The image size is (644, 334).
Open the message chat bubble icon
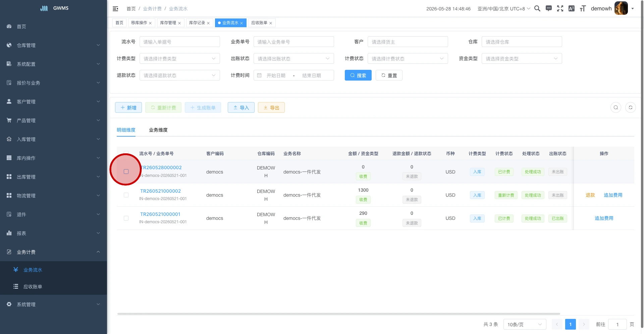549,8
